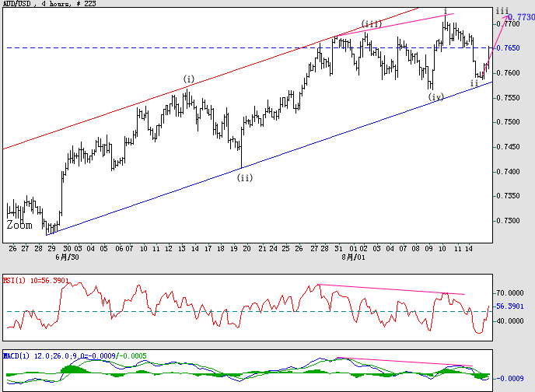Viewport: 535px width, 392px height.
Task: Click the RSI(1) 10=56.3901 indicator label
Action: (37, 281)
